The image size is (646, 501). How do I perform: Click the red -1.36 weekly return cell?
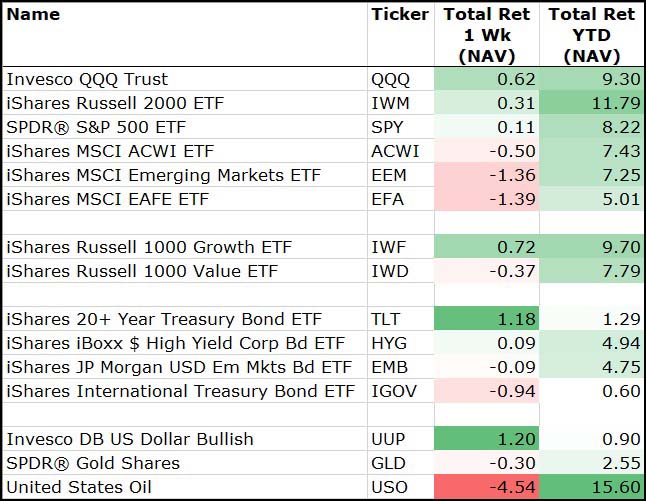[487, 175]
